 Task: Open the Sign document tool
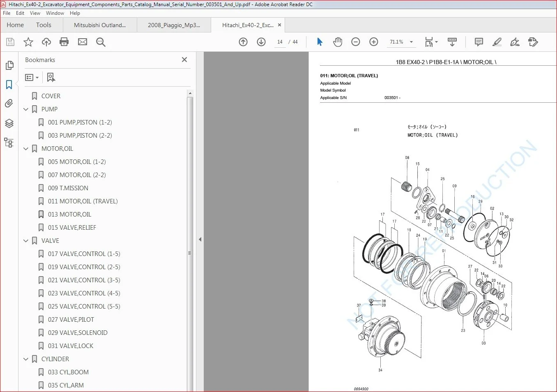(x=515, y=42)
